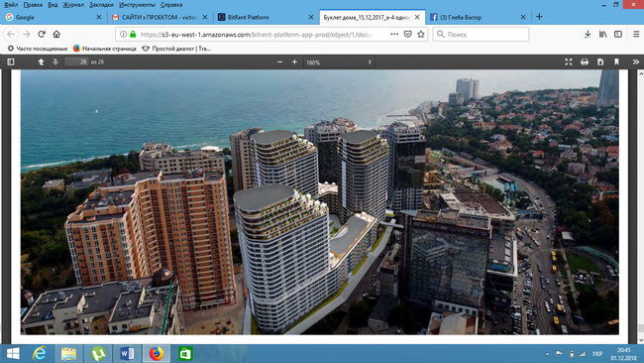
Task: Click the Поиск search field
Action: (481, 35)
